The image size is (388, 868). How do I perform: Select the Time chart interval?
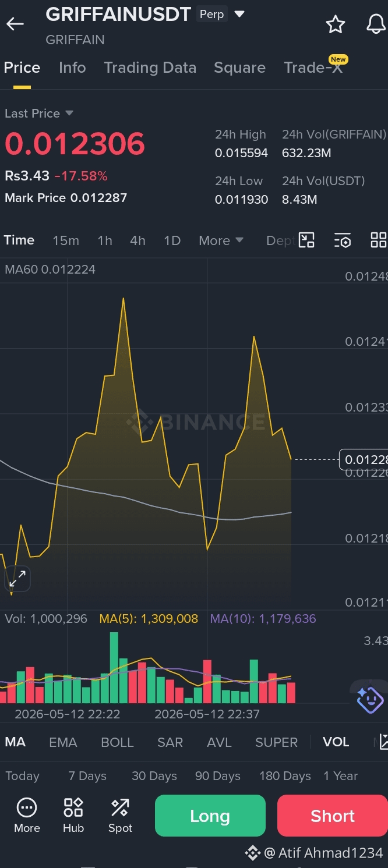pyautogui.click(x=19, y=240)
